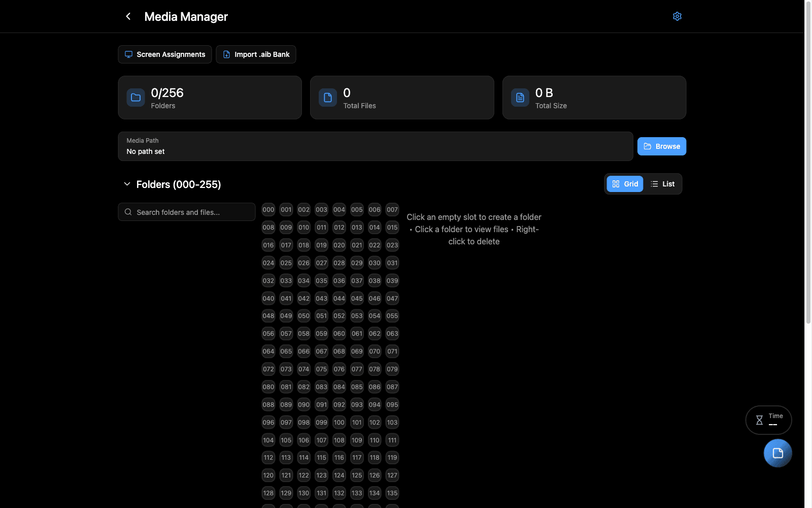Browse for a media path
The width and height of the screenshot is (812, 508).
pyautogui.click(x=662, y=146)
